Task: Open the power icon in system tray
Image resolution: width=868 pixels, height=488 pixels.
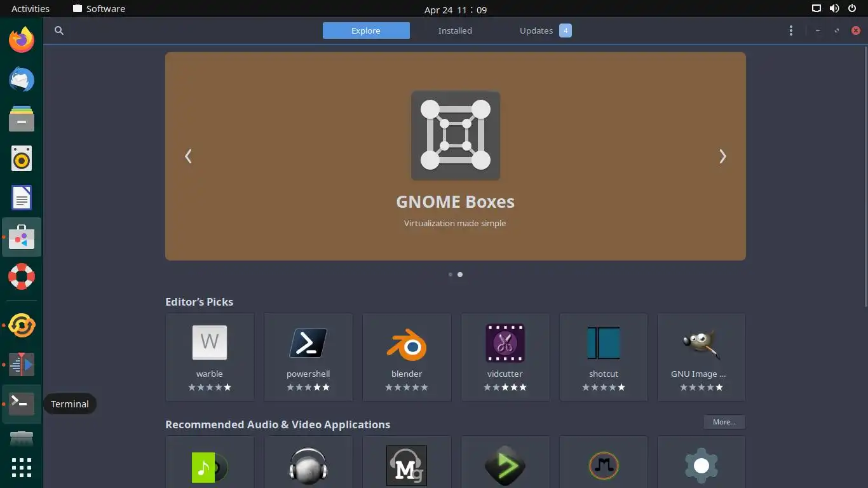Action: click(x=851, y=9)
